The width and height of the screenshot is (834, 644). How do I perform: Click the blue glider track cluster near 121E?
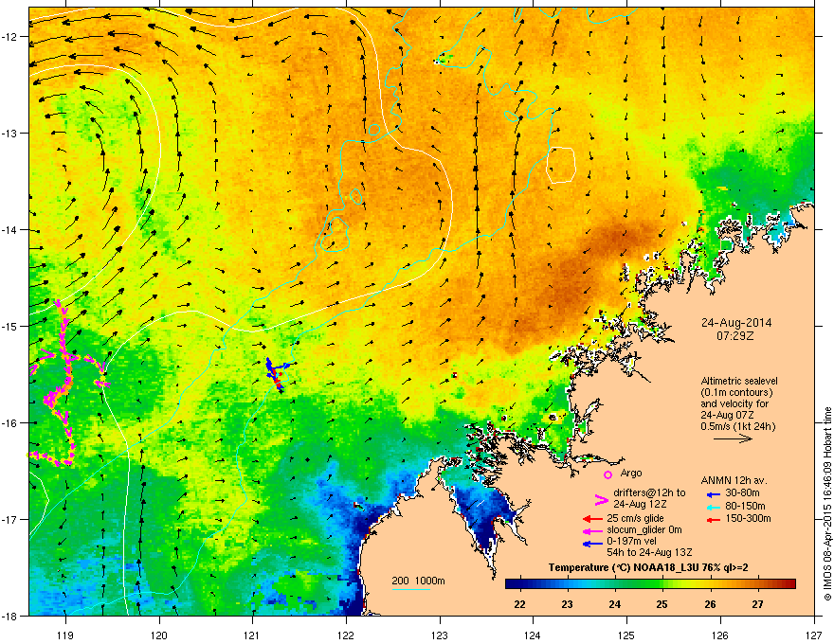click(x=276, y=373)
